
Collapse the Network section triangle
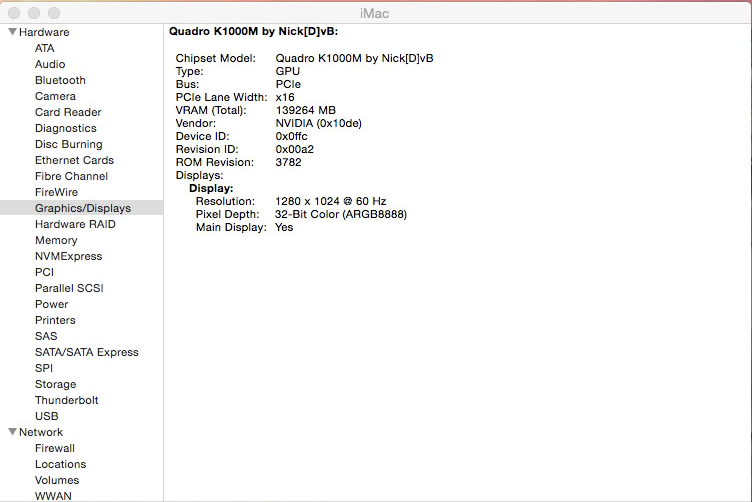tap(12, 432)
